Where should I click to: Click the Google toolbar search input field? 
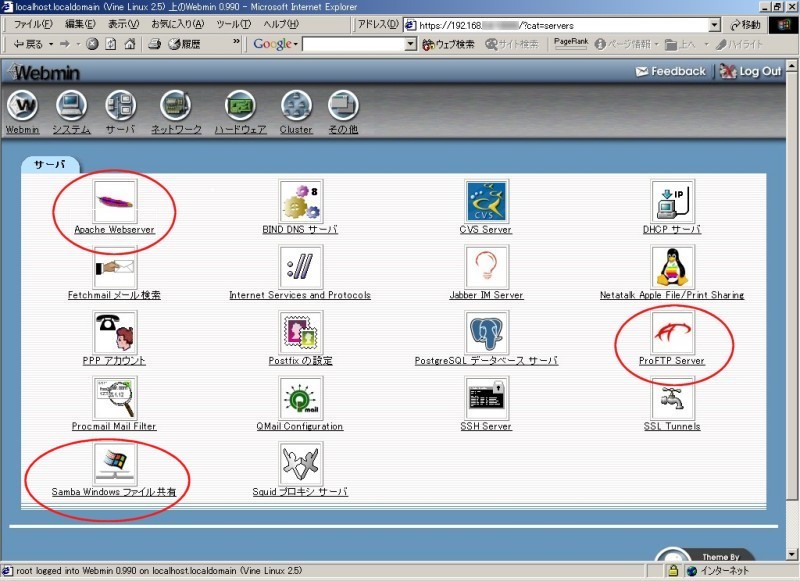tap(354, 44)
